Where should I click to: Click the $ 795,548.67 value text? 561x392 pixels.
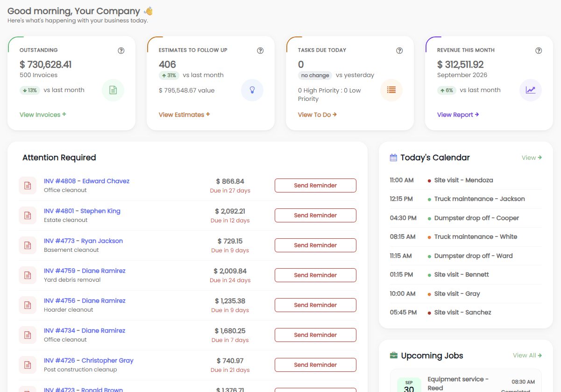pos(187,90)
